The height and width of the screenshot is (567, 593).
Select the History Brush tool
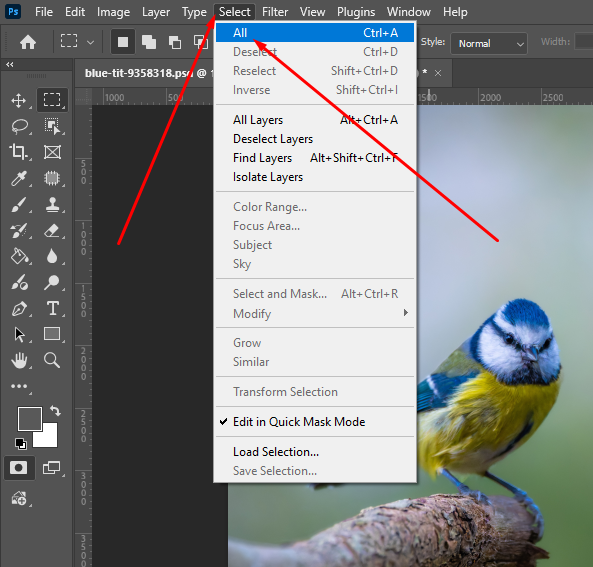[19, 231]
